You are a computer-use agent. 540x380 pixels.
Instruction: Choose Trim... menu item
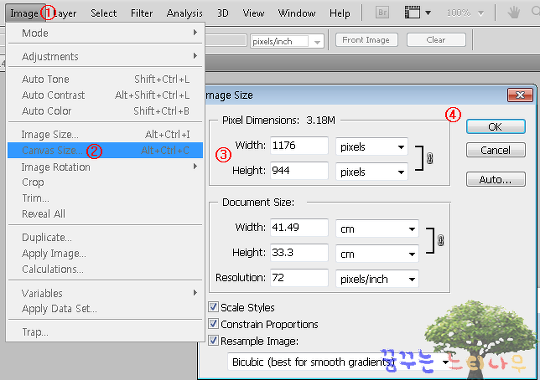pos(105,198)
